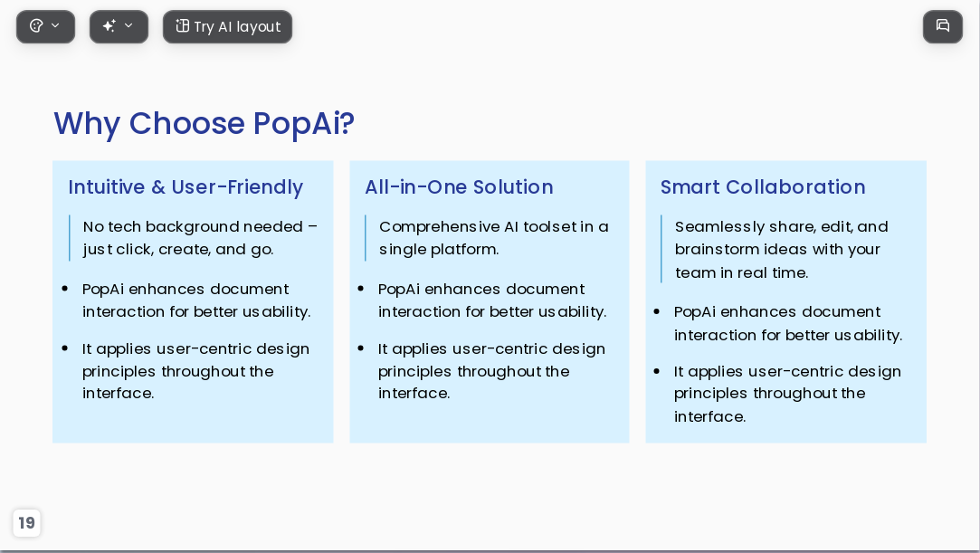
Task: Select the All-in-One Solution heading
Action: pyautogui.click(x=459, y=186)
